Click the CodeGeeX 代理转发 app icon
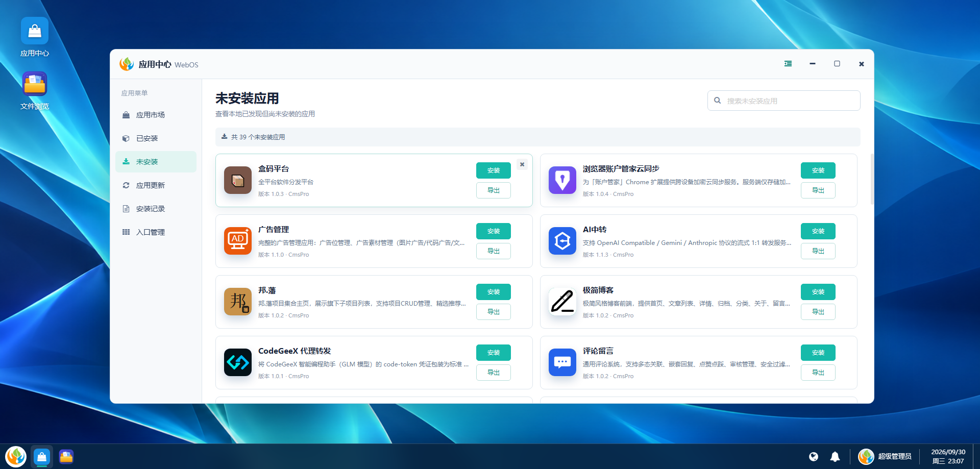 [238, 362]
